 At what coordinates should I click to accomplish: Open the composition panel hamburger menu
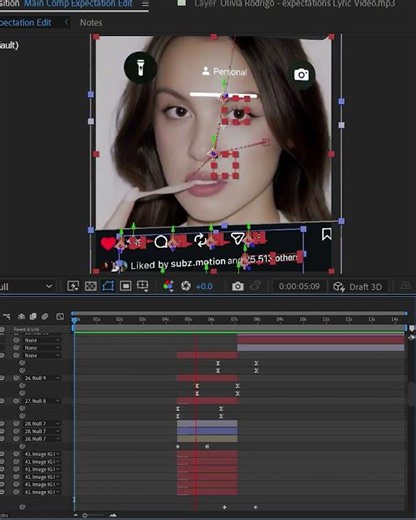[145, 4]
